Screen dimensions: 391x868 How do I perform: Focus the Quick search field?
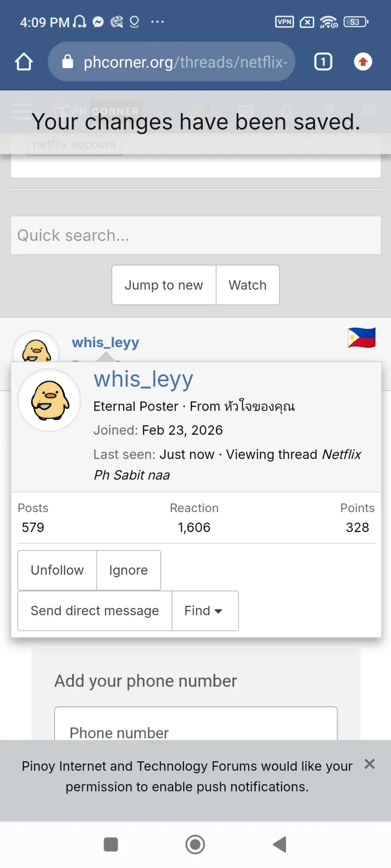click(x=195, y=236)
